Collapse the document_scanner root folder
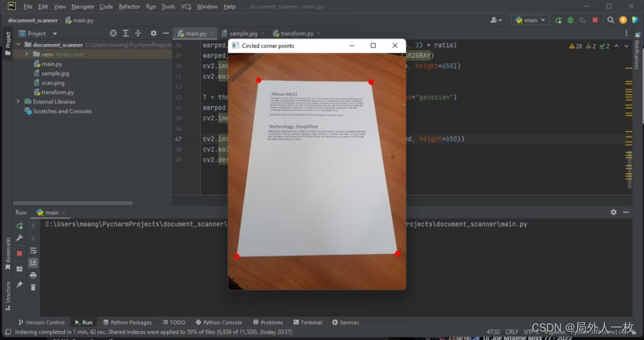Viewport: 644px width, 340px height. (18, 45)
